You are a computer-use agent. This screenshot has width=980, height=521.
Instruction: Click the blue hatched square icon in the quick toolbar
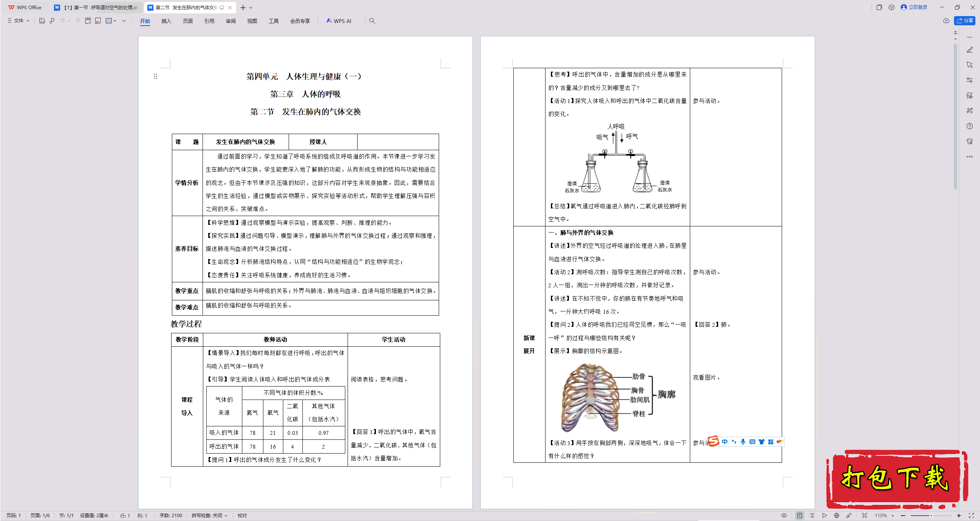(x=109, y=21)
